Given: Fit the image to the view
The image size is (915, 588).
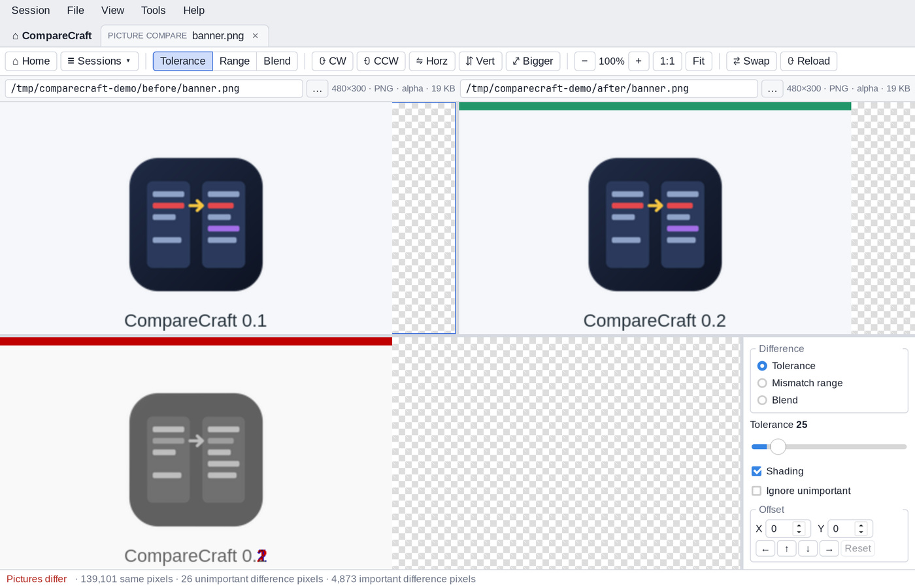Looking at the screenshot, I should [x=699, y=61].
